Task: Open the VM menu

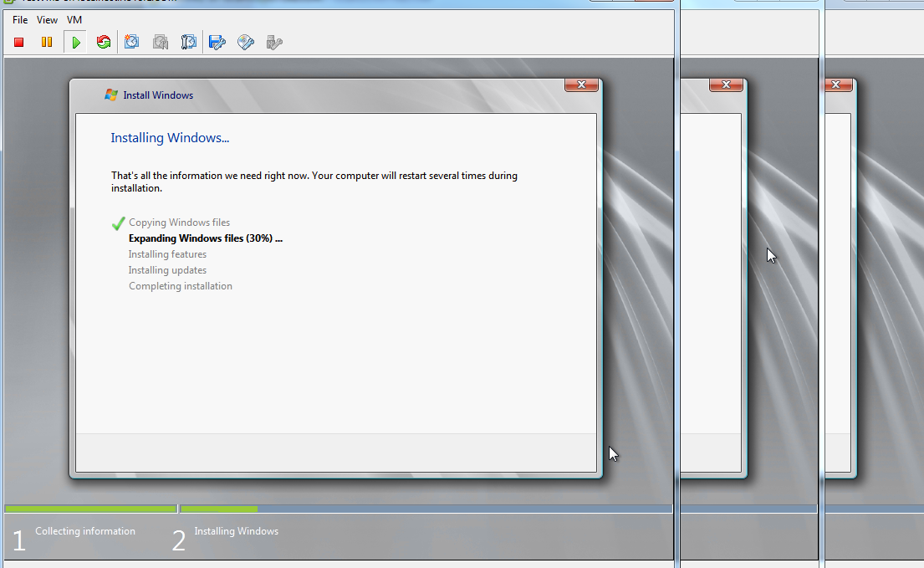Action: (x=74, y=19)
